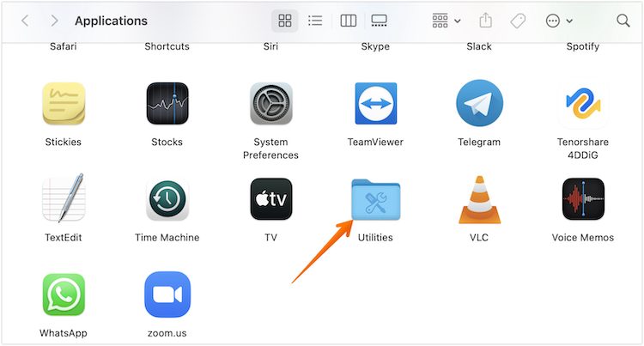Click the Shortcuts label
The width and height of the screenshot is (644, 346).
click(x=167, y=46)
